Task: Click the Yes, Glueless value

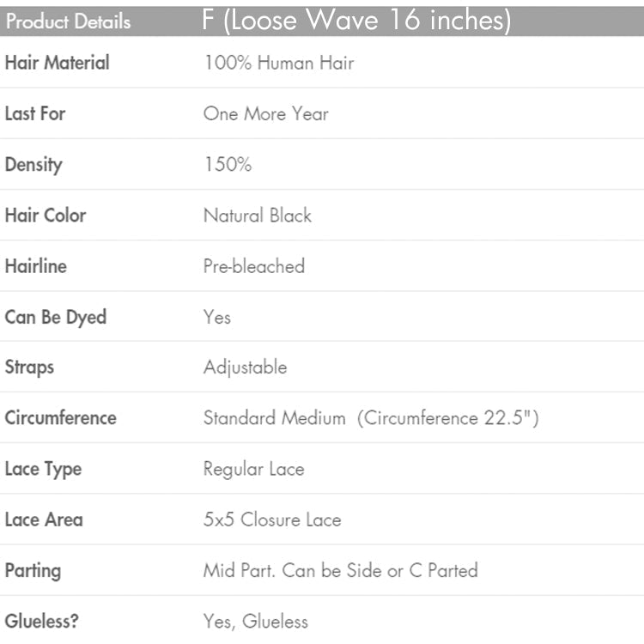Action: 255,621
